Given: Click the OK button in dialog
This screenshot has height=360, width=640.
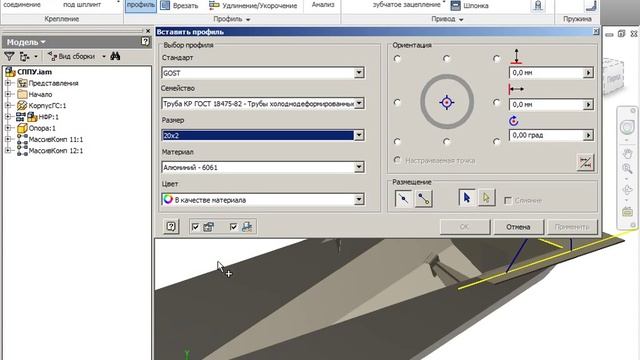Looking at the screenshot, I should 464,227.
